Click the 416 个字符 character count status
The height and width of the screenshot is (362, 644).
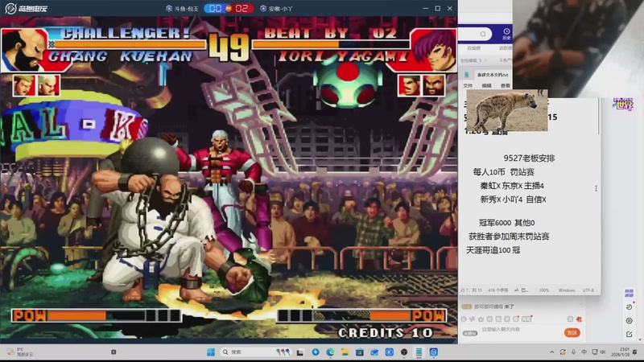pyautogui.click(x=498, y=290)
